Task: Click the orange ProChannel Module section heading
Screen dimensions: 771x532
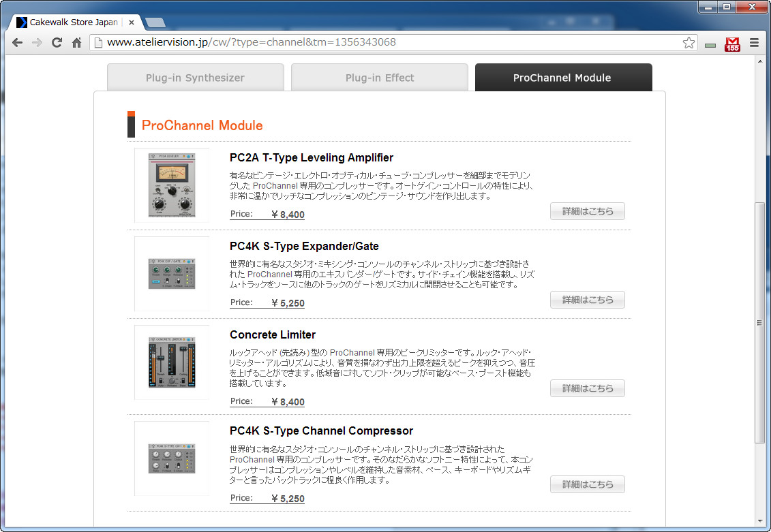Action: (x=202, y=125)
